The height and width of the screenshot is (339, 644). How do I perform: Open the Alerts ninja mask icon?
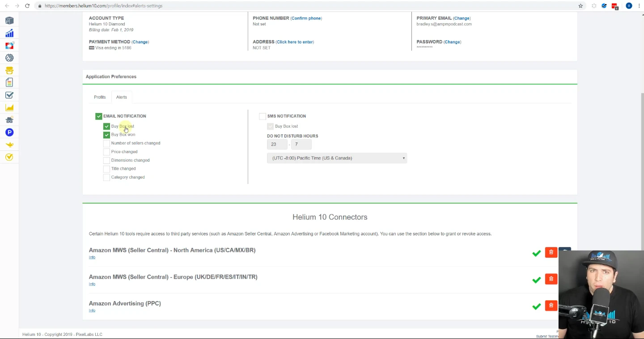tap(9, 120)
